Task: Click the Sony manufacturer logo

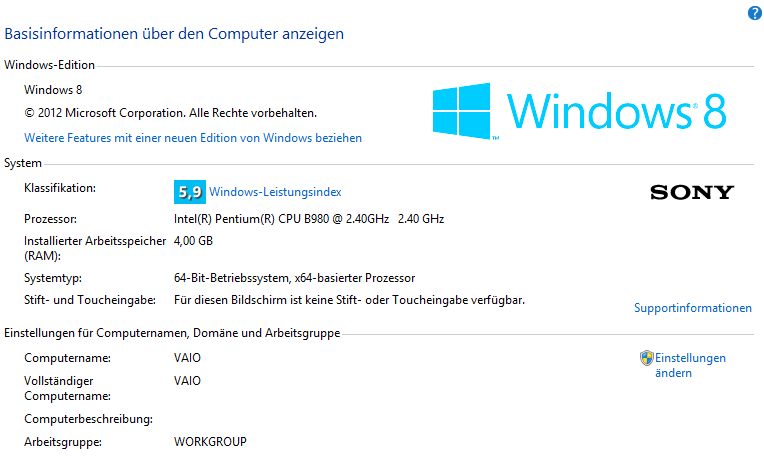Action: [x=692, y=192]
